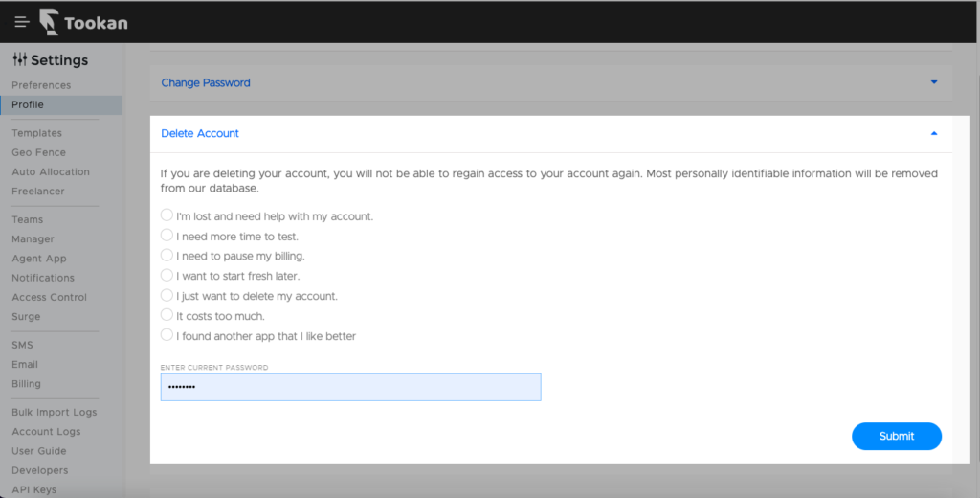
Task: Select "I want to start fresh later"
Action: pyautogui.click(x=167, y=275)
